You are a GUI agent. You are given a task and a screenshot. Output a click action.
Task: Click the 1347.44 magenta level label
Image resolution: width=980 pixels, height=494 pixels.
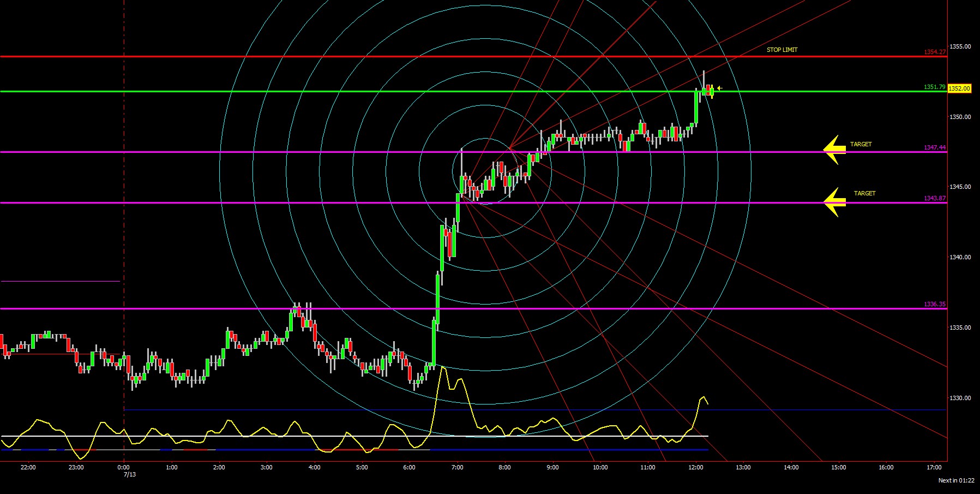click(935, 148)
